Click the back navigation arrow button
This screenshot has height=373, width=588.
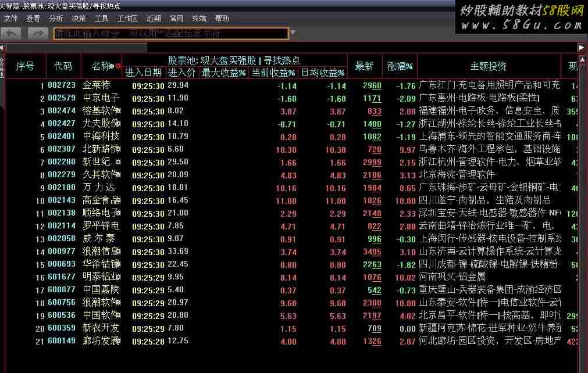click(x=11, y=33)
